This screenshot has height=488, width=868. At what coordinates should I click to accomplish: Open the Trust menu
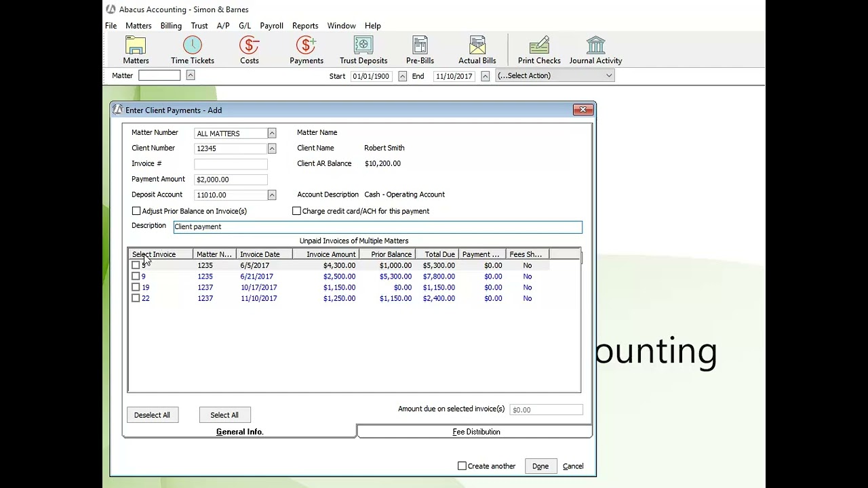point(199,26)
